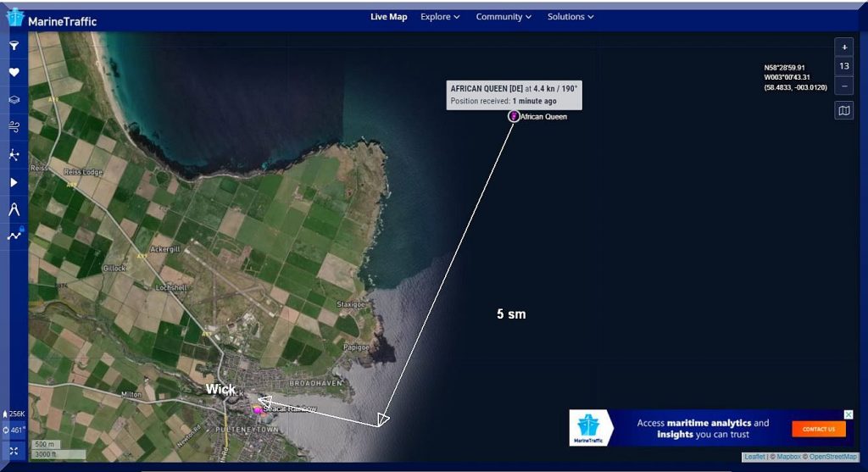The width and height of the screenshot is (868, 472).
Task: Click the density maps network icon
Action: (x=14, y=154)
